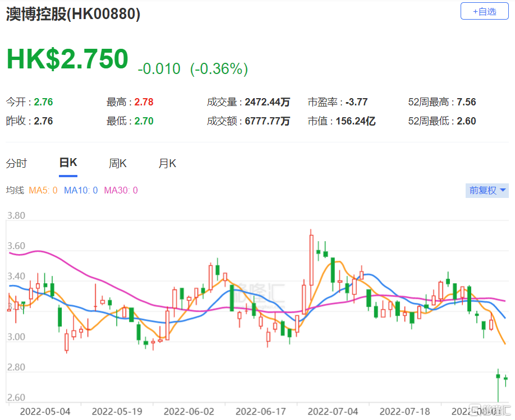Click the 3.00 price axis label

(x=16, y=336)
